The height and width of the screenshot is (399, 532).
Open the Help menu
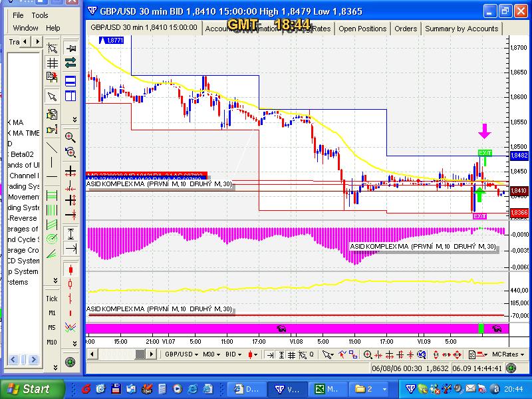(53, 28)
